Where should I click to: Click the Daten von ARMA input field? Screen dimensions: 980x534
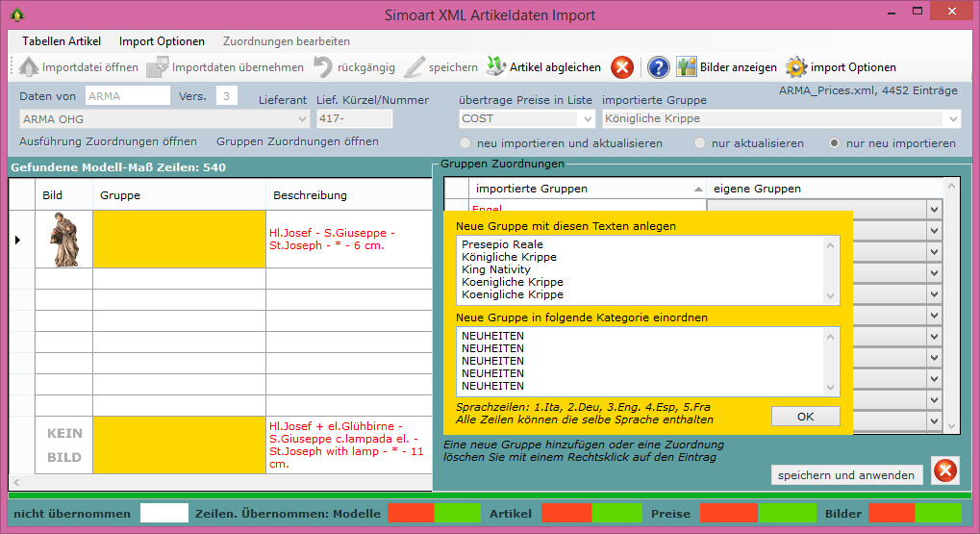click(x=128, y=95)
